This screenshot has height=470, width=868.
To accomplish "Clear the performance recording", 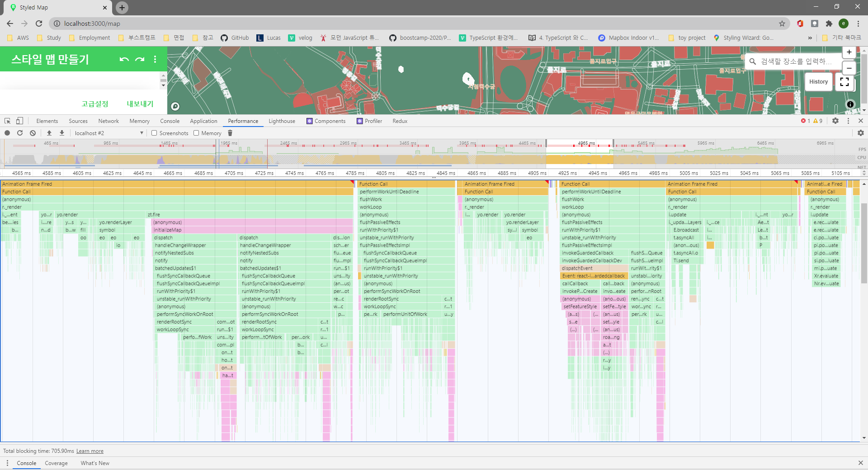I will click(x=33, y=133).
